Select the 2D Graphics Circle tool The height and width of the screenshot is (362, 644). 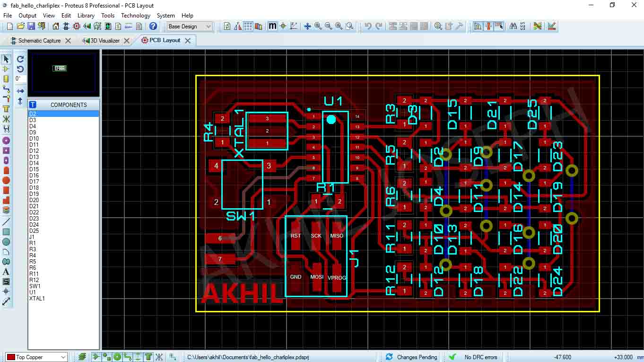pyautogui.click(x=6, y=242)
